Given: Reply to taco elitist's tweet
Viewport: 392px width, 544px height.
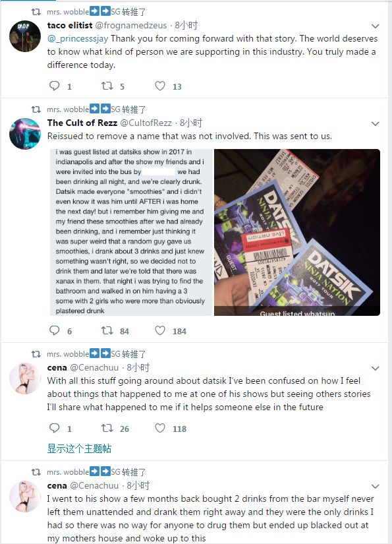Looking at the screenshot, I should pos(55,86).
